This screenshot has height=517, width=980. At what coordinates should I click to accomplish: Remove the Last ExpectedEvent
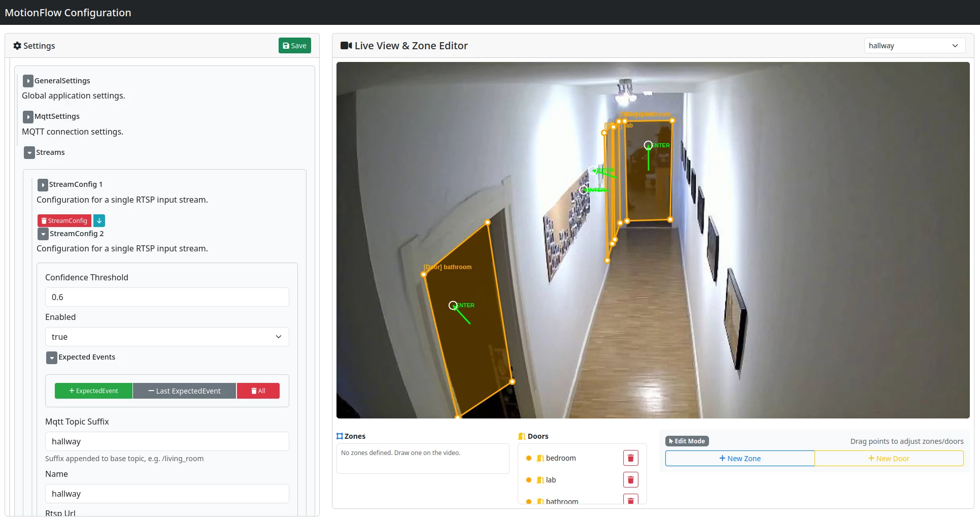[x=185, y=391]
